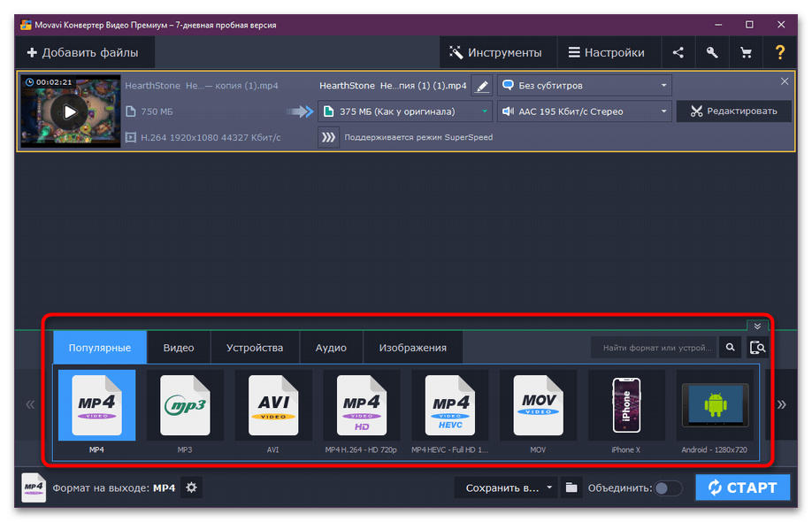Remove the HearthStone file from the list

tap(785, 81)
